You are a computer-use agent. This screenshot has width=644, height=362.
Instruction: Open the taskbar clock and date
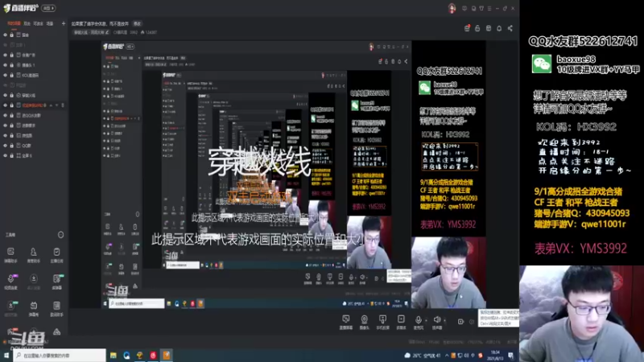coord(495,355)
